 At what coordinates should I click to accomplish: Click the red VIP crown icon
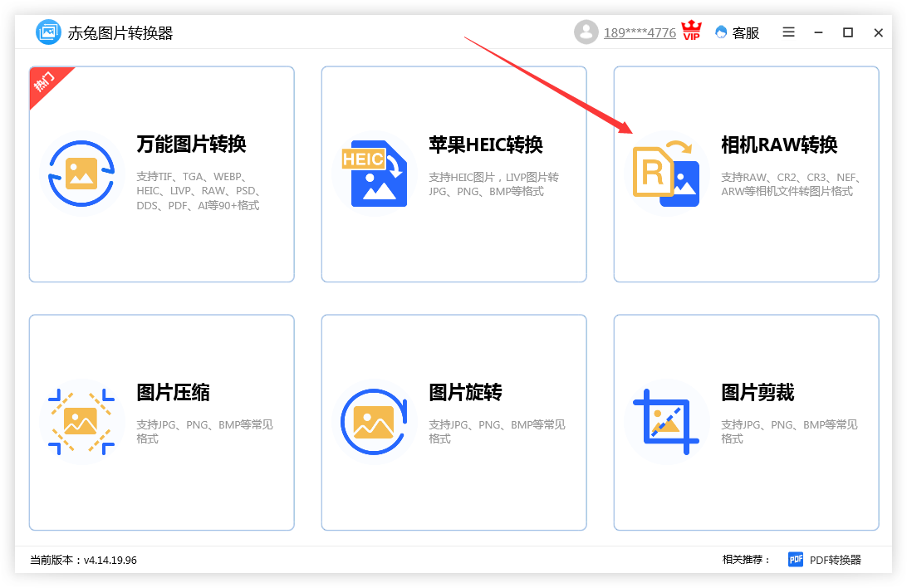691,30
